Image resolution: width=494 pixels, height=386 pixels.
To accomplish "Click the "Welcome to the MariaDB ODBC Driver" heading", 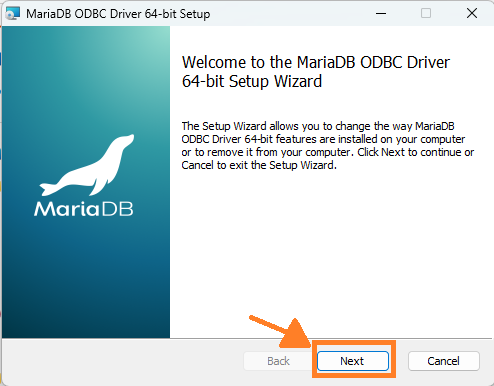I will (x=316, y=62).
